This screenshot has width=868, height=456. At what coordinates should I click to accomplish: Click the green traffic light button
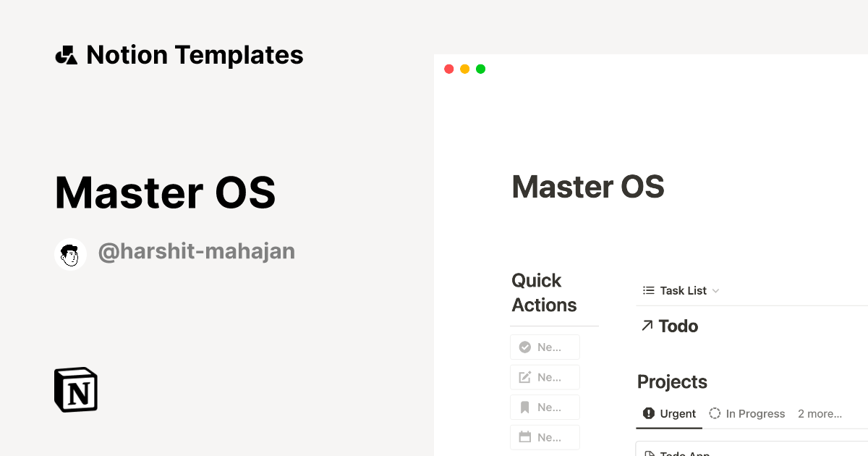[480, 69]
